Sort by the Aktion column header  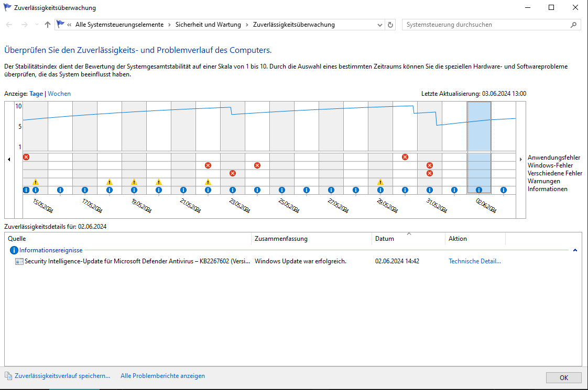475,239
